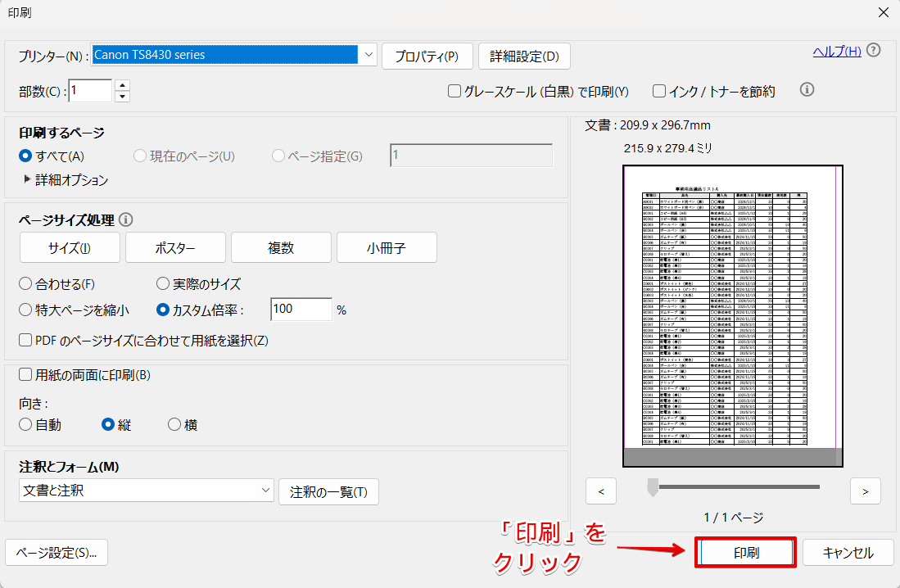Click the next page arrow below the preview

click(865, 491)
